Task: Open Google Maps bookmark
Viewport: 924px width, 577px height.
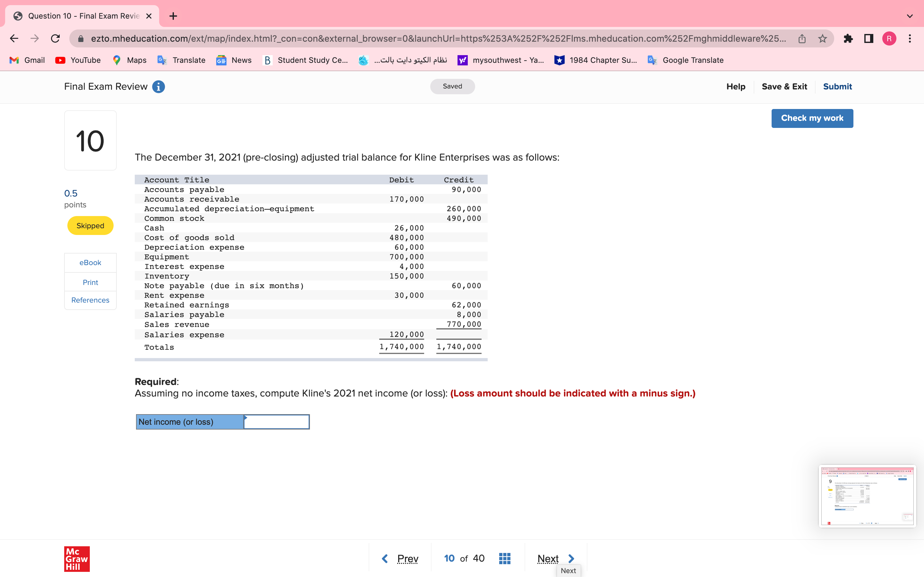Action: (x=129, y=60)
